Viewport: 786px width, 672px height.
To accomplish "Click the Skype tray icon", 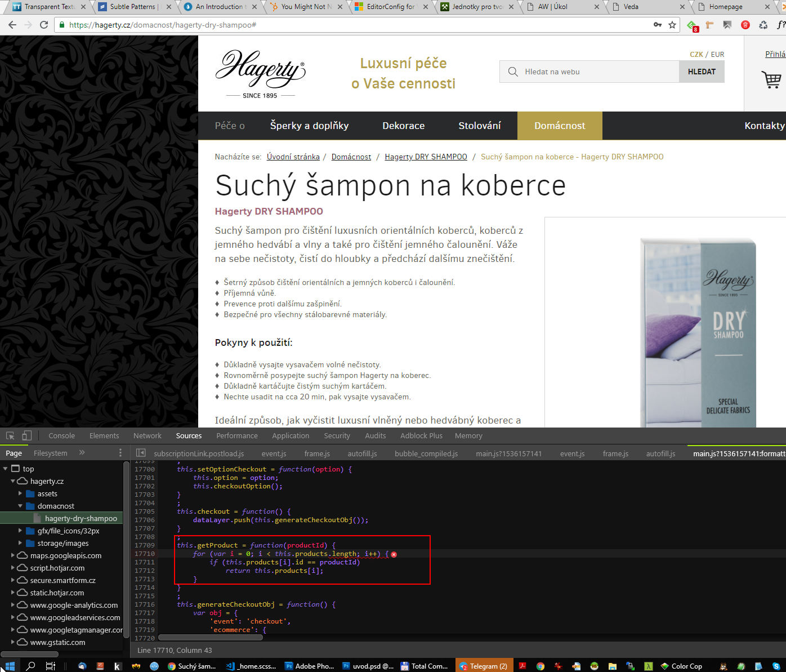I will pos(776,666).
